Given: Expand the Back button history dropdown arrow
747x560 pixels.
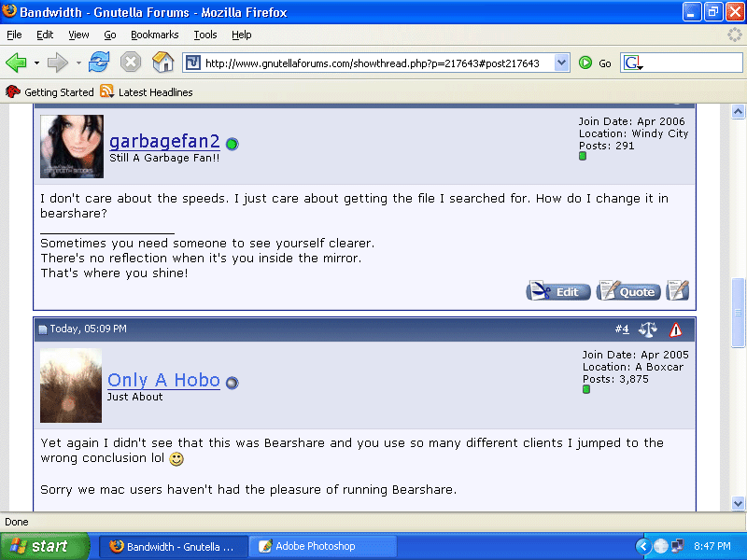Looking at the screenshot, I should click(x=36, y=63).
